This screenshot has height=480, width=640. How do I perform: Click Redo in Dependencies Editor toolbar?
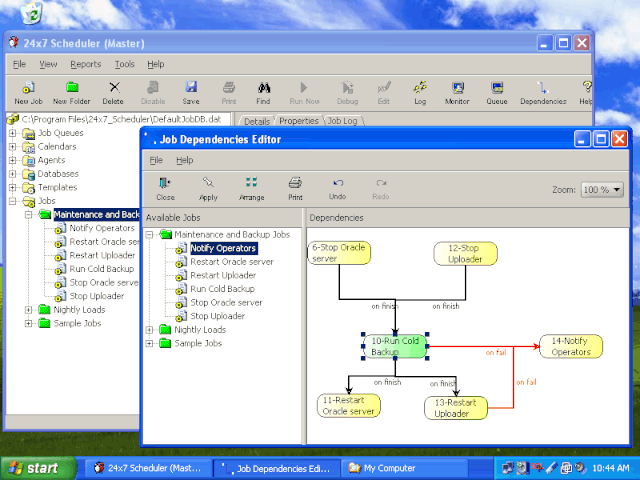pyautogui.click(x=380, y=189)
